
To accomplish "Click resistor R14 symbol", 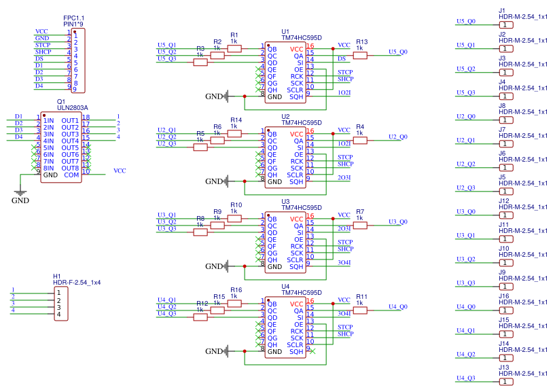I will (x=234, y=134).
